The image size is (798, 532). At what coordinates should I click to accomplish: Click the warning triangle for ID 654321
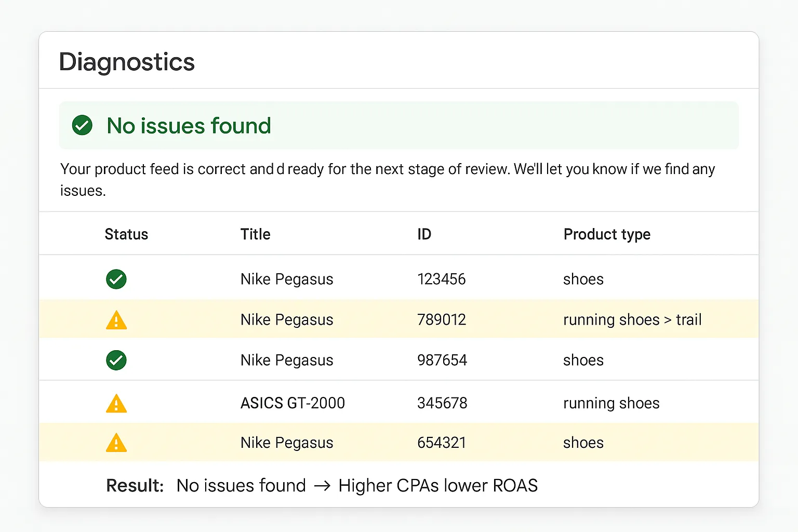tap(116, 443)
